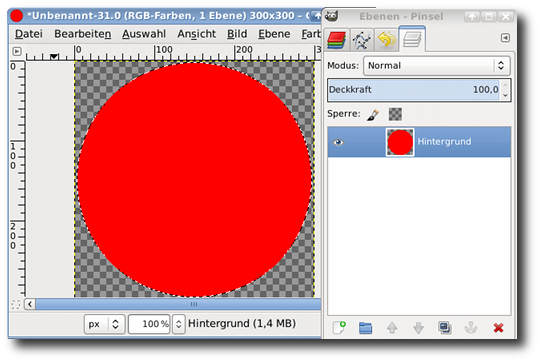Viewport: 540px width, 362px height.
Task: Open the px unit dropdown
Action: [104, 324]
